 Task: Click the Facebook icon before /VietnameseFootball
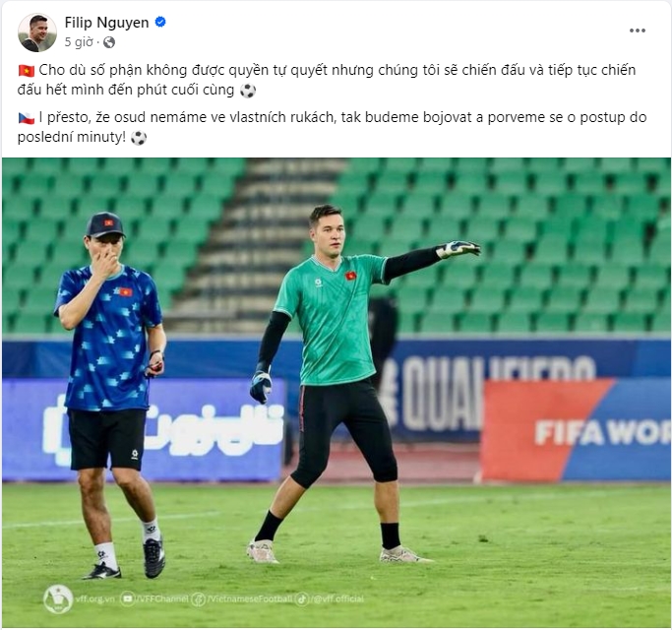[x=199, y=598]
